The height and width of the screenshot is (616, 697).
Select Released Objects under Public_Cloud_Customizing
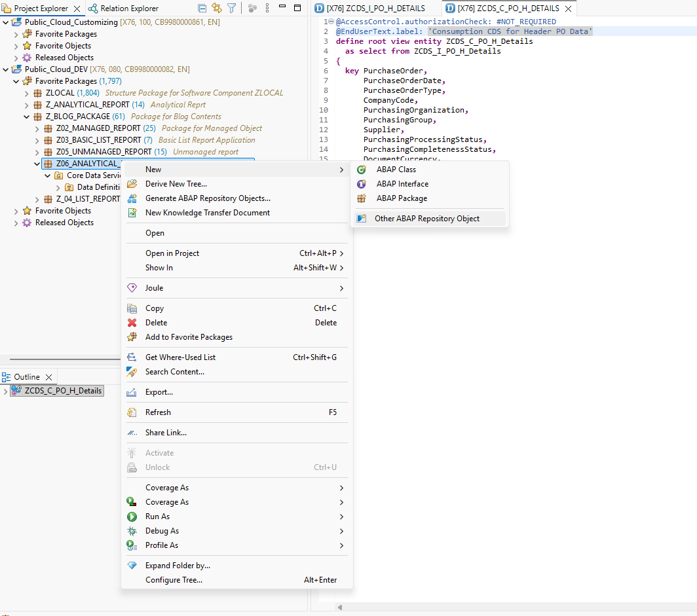(x=64, y=58)
